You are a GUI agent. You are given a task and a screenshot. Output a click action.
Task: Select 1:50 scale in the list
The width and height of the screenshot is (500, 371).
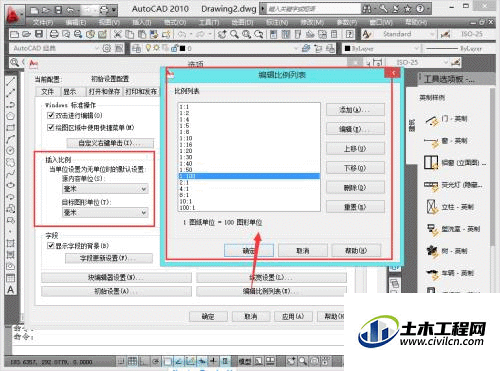[249, 170]
